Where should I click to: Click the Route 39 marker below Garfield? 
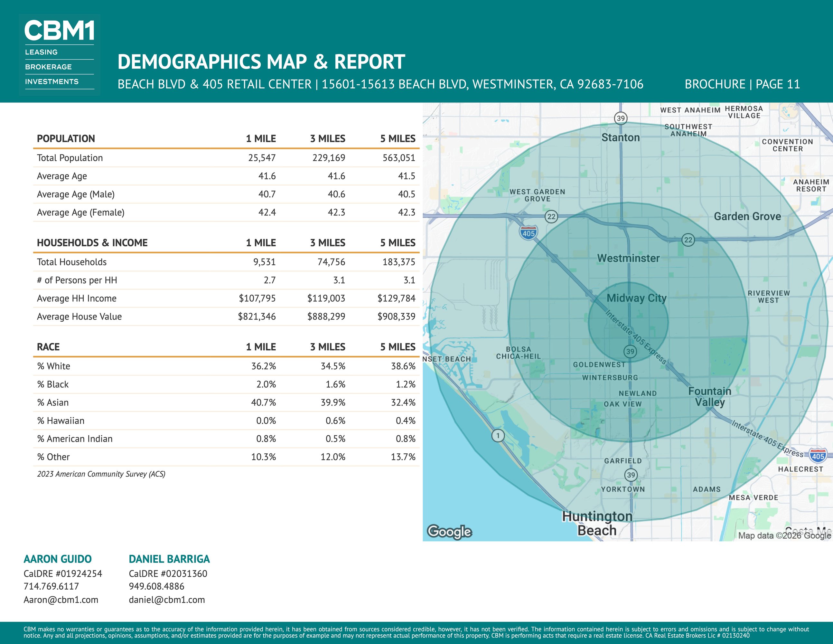click(x=631, y=475)
